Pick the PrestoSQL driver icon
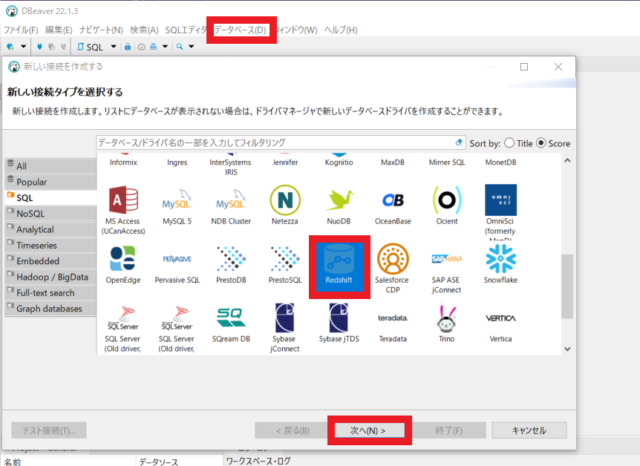 click(285, 259)
